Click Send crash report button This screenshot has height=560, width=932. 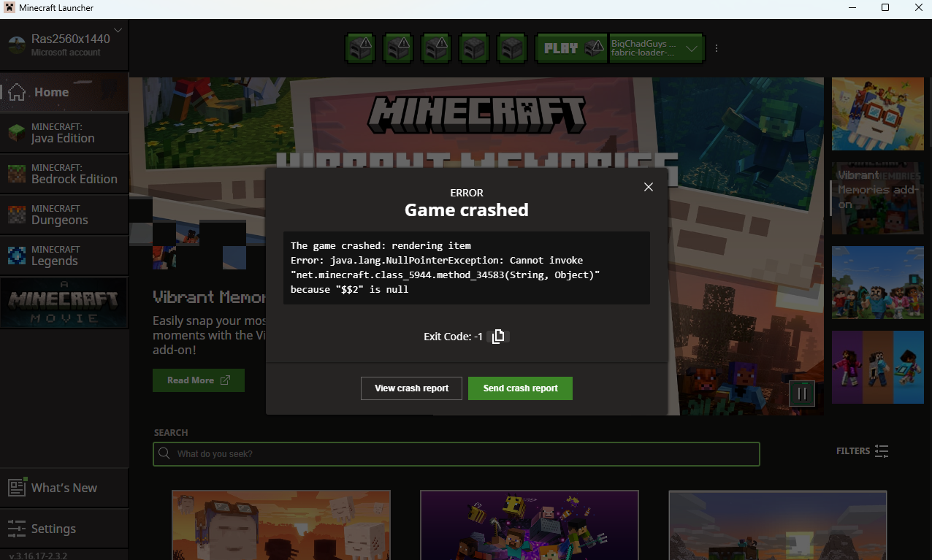pos(520,388)
